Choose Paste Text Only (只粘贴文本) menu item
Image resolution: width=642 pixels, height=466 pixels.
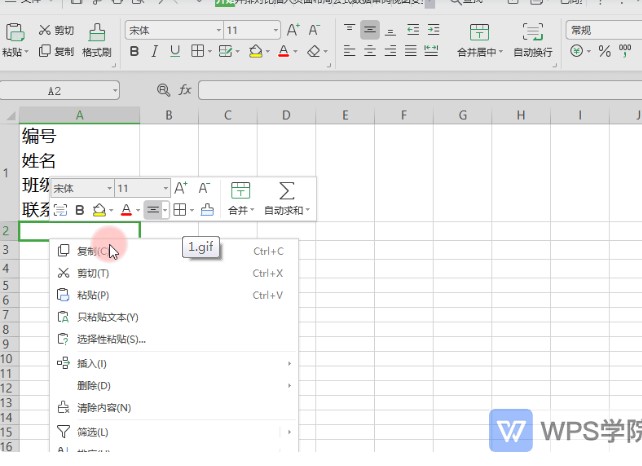[174, 317]
